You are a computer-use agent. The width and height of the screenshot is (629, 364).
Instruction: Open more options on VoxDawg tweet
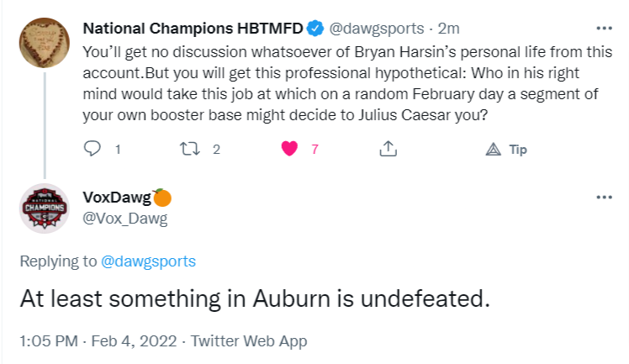click(604, 197)
